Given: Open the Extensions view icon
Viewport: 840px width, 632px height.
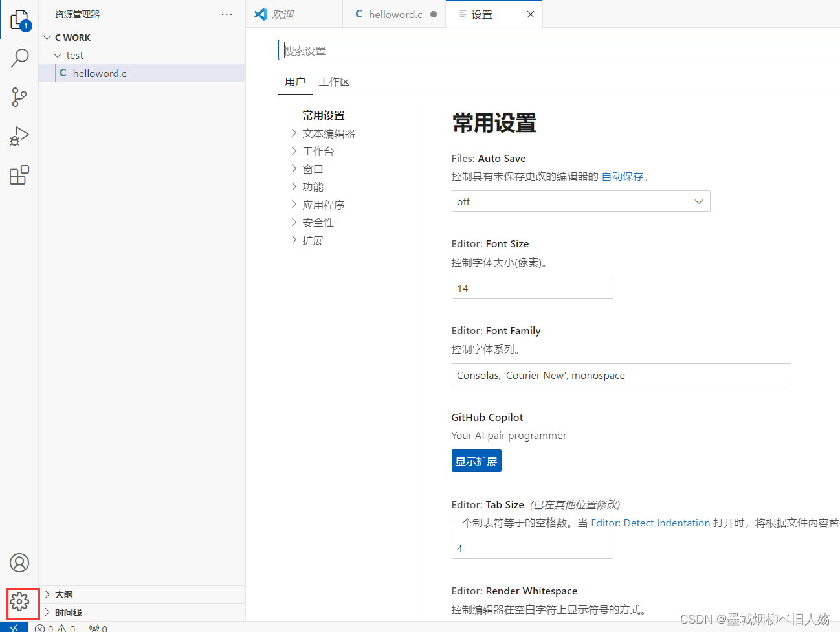Looking at the screenshot, I should click(x=19, y=175).
